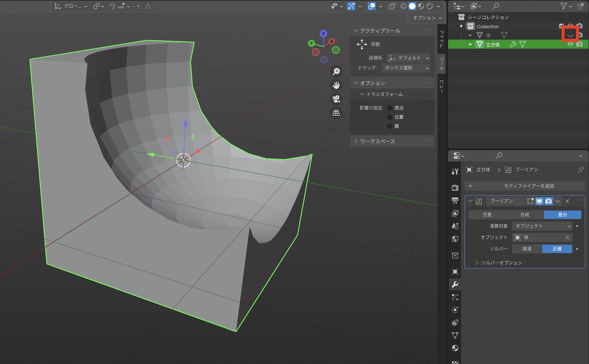Image resolution: width=589 pixels, height=364 pixels.
Task: Enable 原点 affect-only checkbox
Action: 390,108
